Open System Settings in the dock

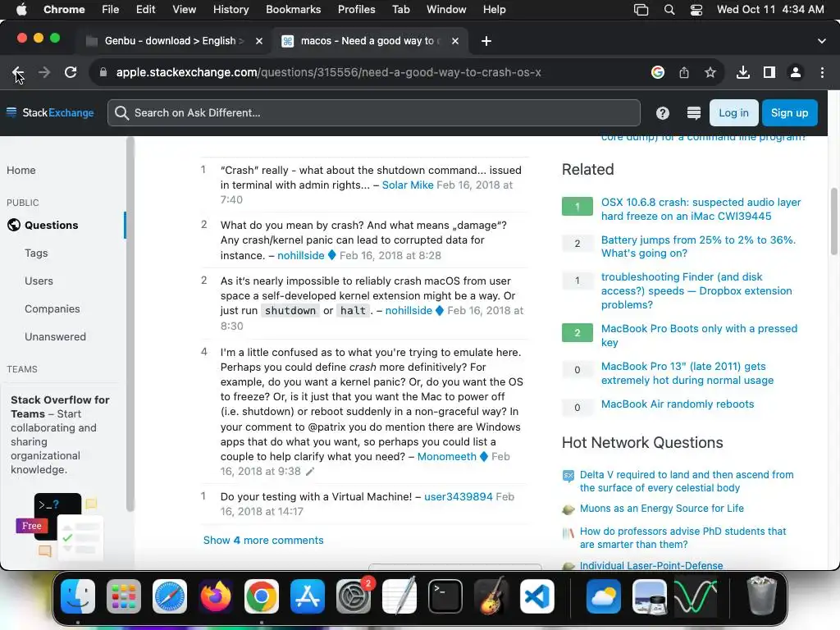354,596
